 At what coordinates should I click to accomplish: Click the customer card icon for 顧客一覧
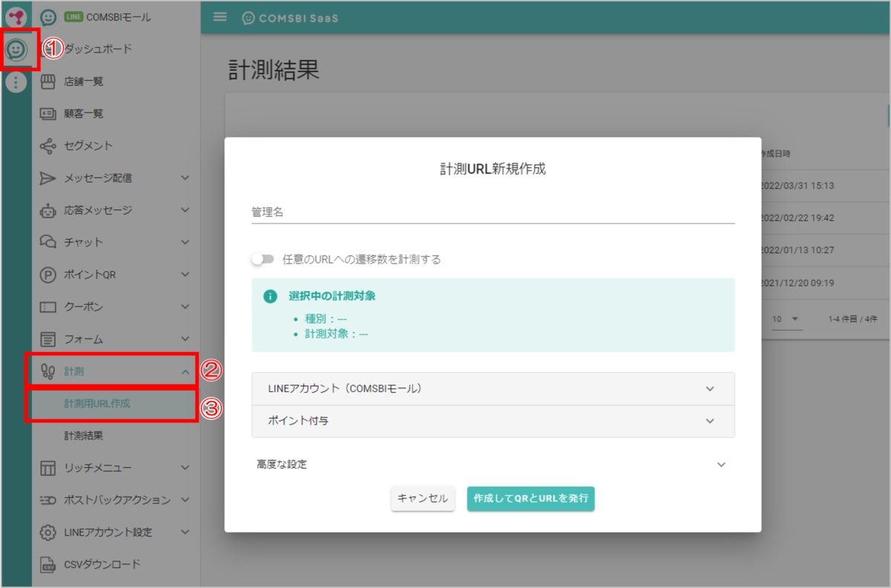48,114
